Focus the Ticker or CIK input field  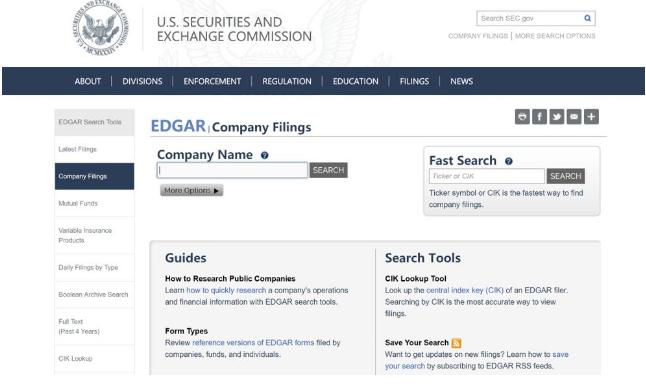point(487,176)
